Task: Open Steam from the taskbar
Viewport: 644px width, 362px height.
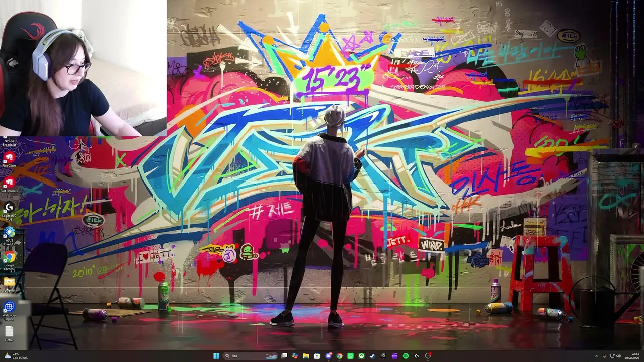Action: click(372, 356)
